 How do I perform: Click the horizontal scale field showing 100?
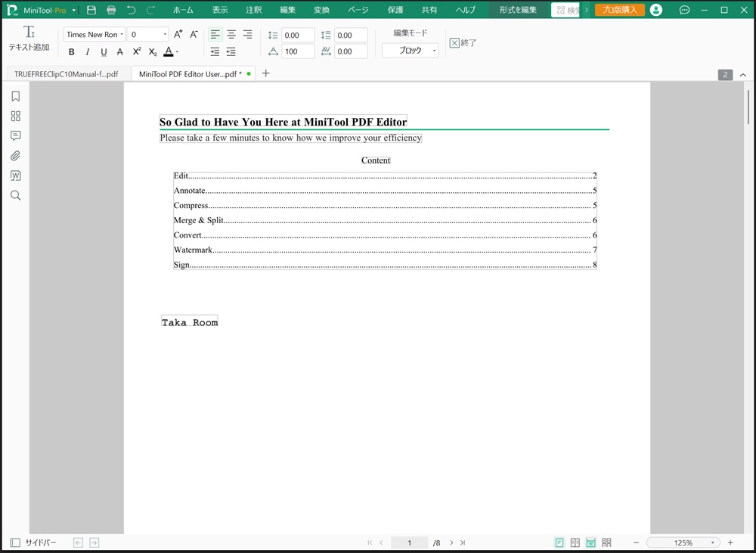297,51
